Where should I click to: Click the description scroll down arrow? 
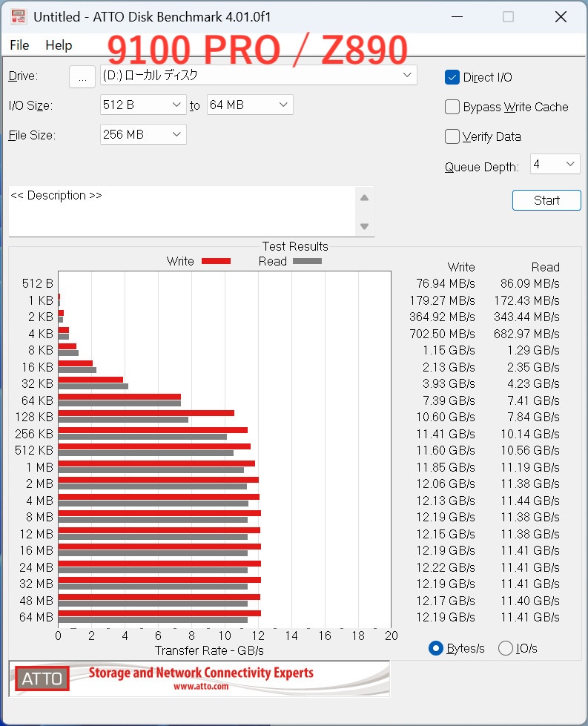[364, 226]
